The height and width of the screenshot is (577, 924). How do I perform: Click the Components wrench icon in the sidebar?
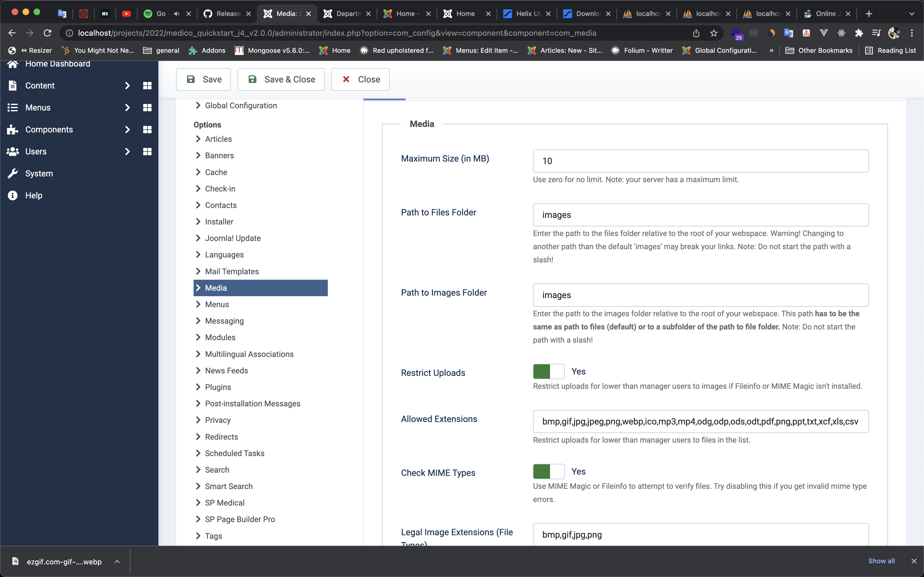coord(12,129)
